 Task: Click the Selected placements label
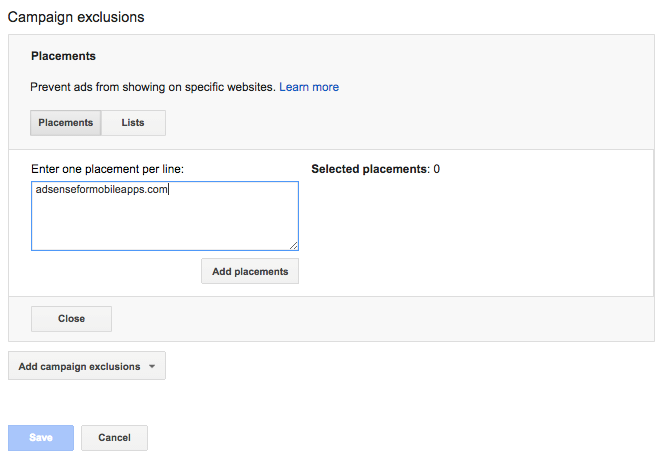coord(369,169)
